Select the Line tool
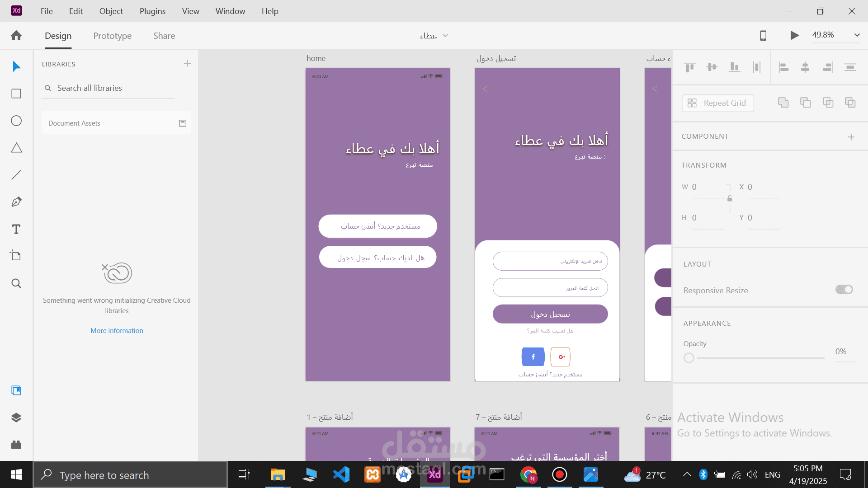The image size is (868, 488). (16, 175)
